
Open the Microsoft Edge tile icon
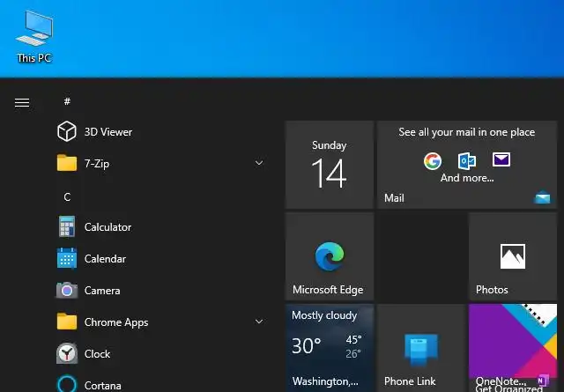(330, 256)
